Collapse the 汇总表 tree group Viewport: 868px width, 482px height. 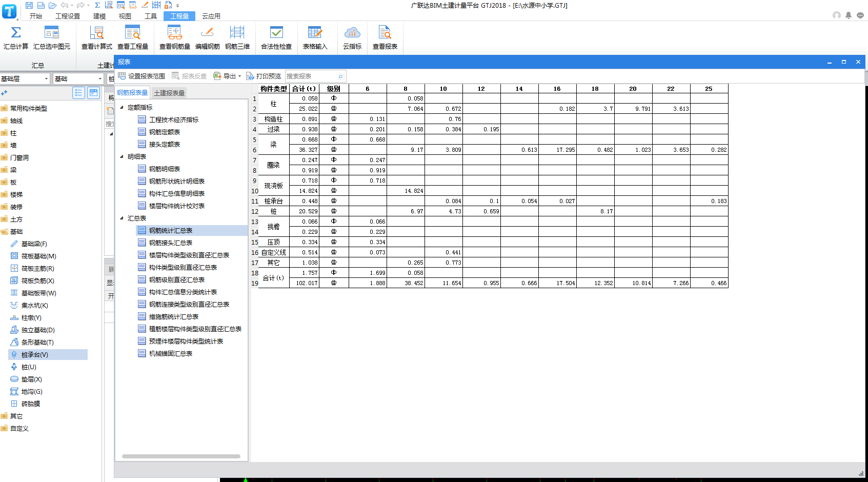click(x=122, y=218)
